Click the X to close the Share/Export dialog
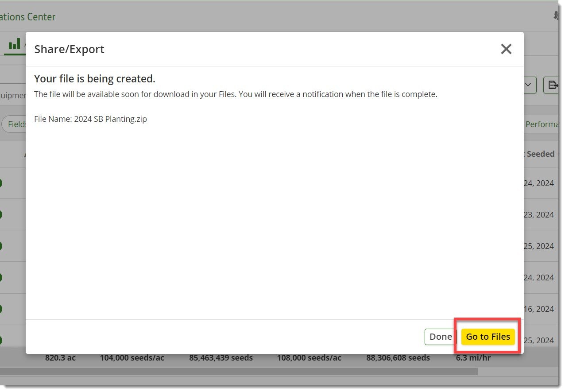Screen dimensions: 565x392 click(506, 49)
